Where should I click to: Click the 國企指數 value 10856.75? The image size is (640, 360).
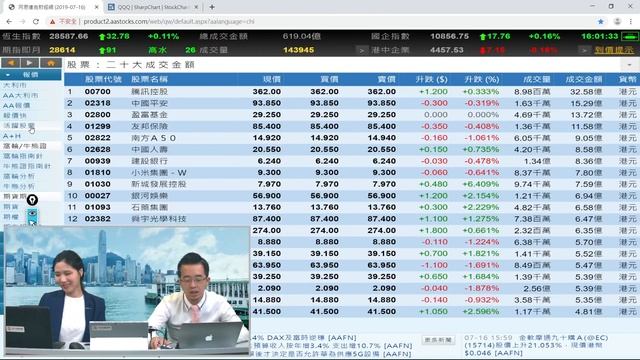tap(449, 36)
